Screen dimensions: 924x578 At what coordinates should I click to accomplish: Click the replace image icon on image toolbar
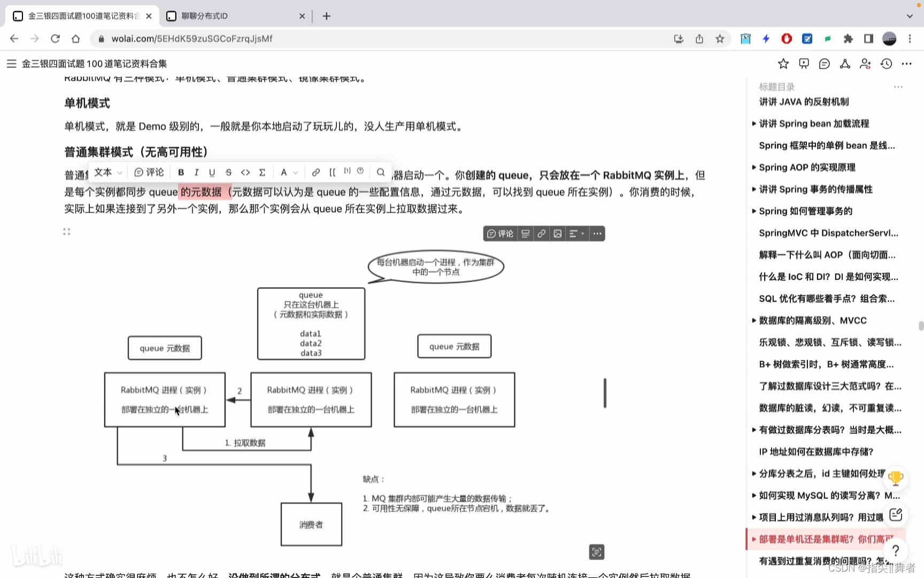pyautogui.click(x=558, y=234)
